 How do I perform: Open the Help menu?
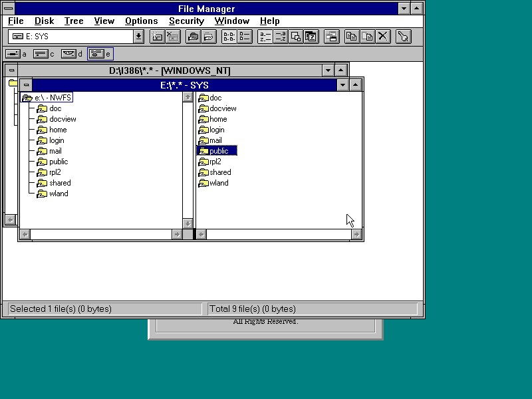click(x=270, y=21)
